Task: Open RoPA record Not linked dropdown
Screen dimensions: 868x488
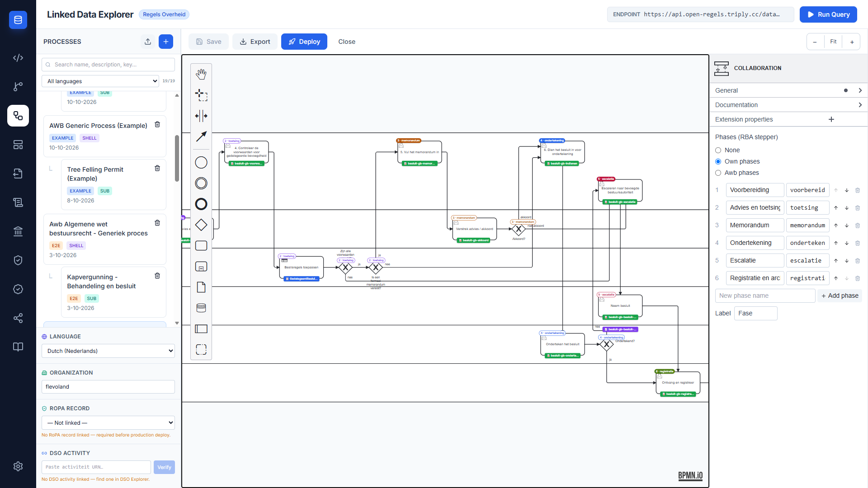Action: [x=108, y=423]
